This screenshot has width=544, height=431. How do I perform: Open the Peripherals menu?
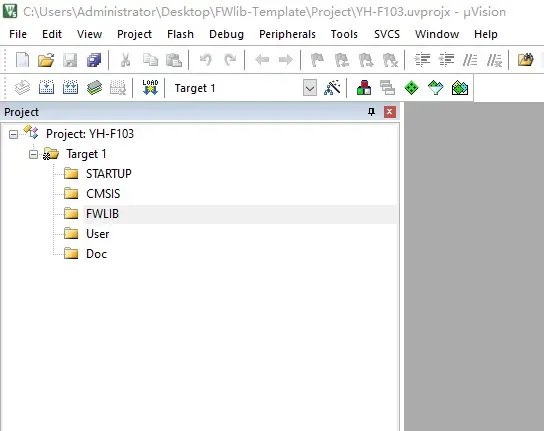(287, 34)
